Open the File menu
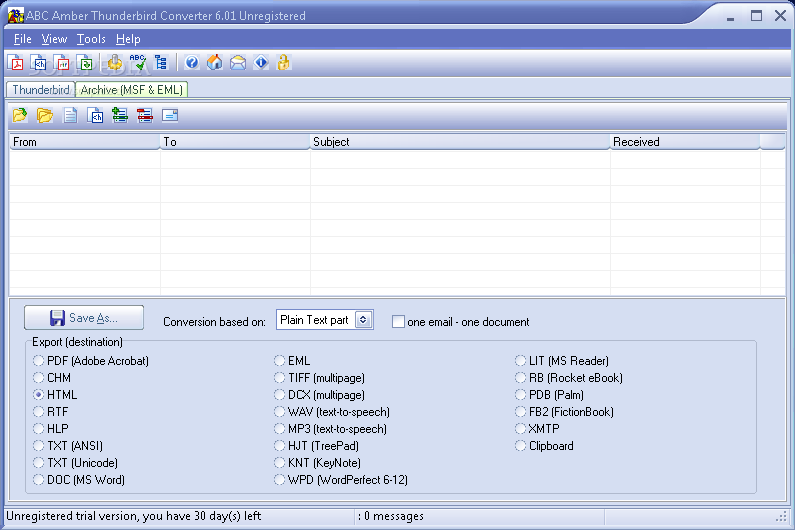 click(x=23, y=39)
